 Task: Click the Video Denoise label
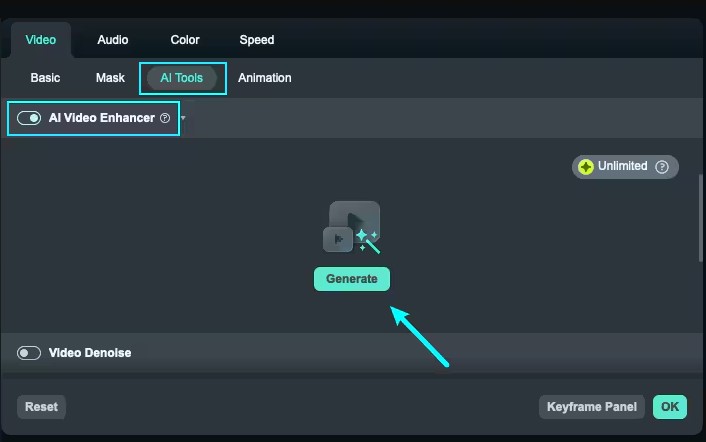(90, 353)
